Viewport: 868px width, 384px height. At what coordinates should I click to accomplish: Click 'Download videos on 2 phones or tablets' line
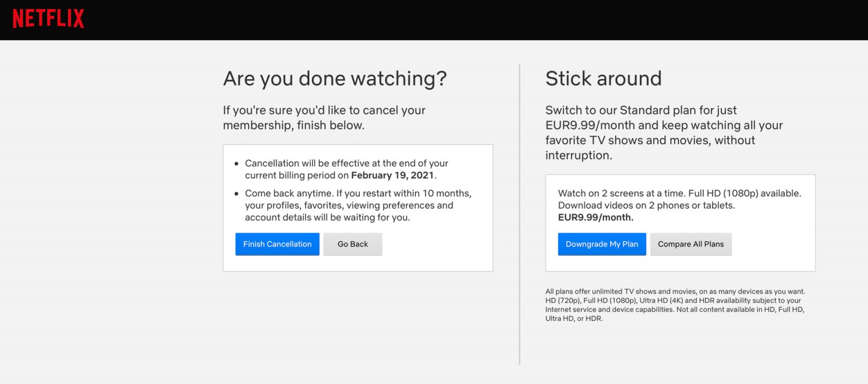(x=646, y=205)
